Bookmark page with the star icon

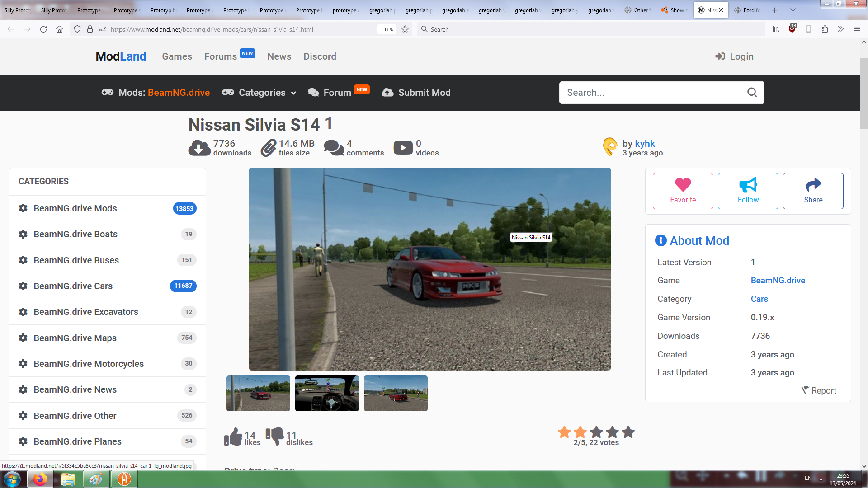click(405, 29)
